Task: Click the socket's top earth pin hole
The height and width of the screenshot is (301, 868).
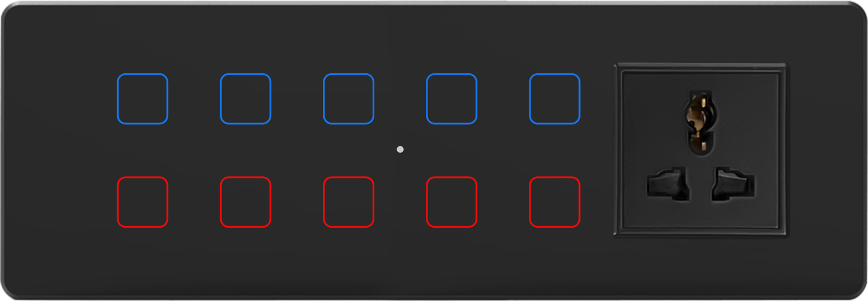Action: click(x=700, y=123)
